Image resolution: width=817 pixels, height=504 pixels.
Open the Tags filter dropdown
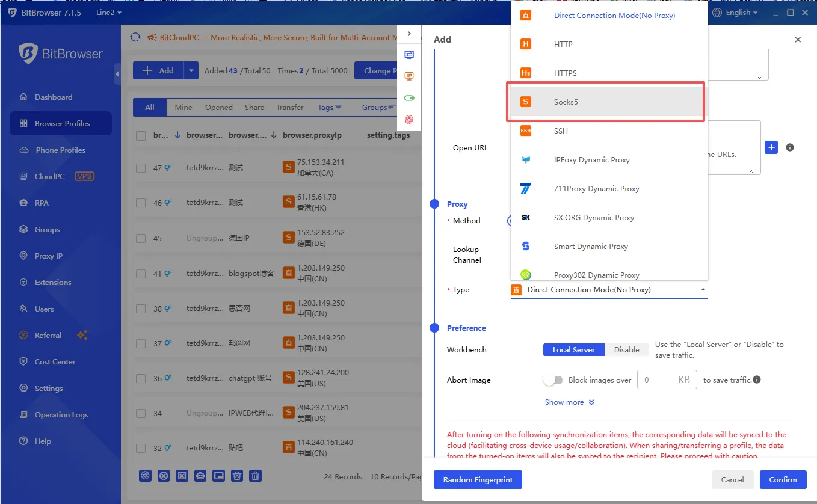[x=330, y=108]
